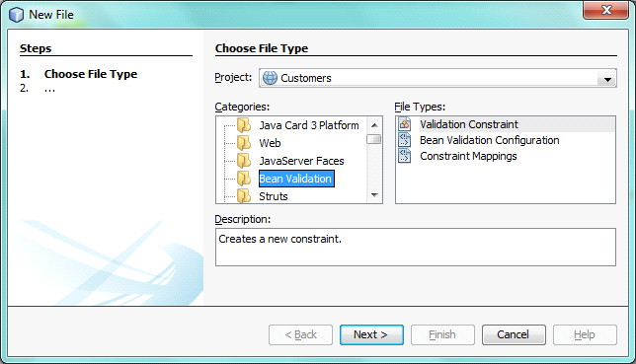Choose Constraint Mappings file type
636x364 pixels.
tap(468, 156)
